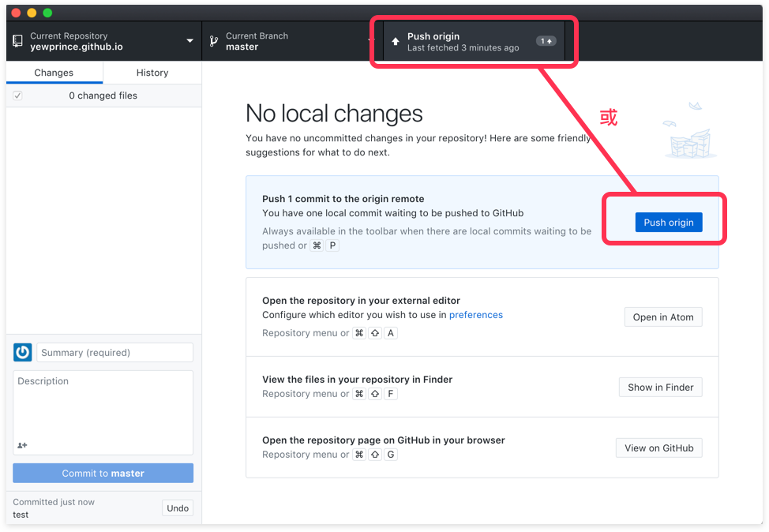This screenshot has height=532, width=769.
Task: Focus the Description text area
Action: [103, 413]
